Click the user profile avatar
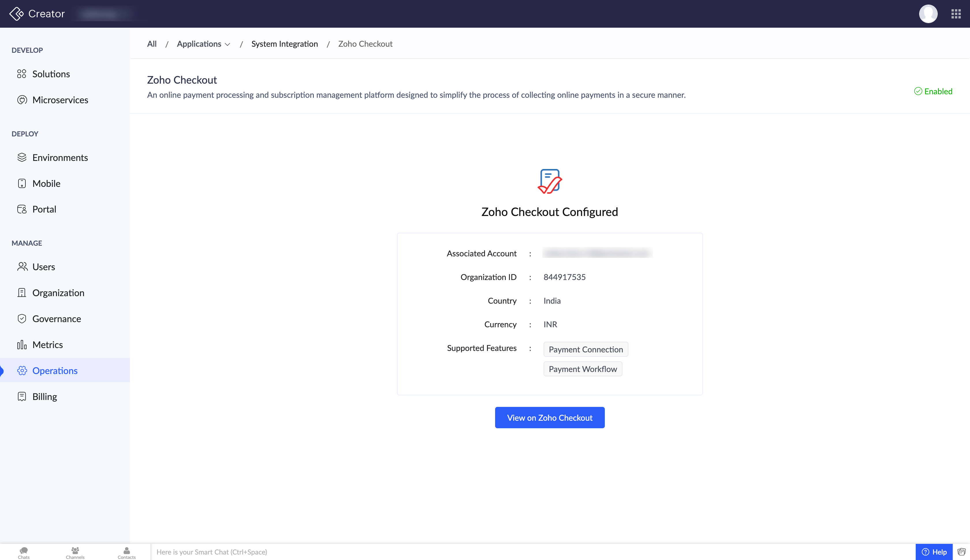This screenshot has height=560, width=970. point(928,14)
